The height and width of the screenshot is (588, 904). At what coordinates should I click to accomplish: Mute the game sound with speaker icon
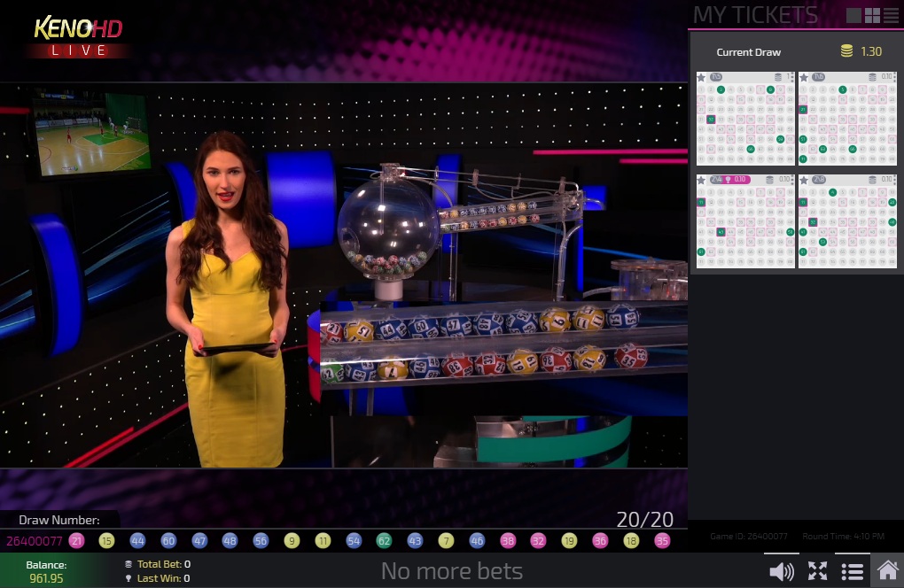tap(781, 571)
